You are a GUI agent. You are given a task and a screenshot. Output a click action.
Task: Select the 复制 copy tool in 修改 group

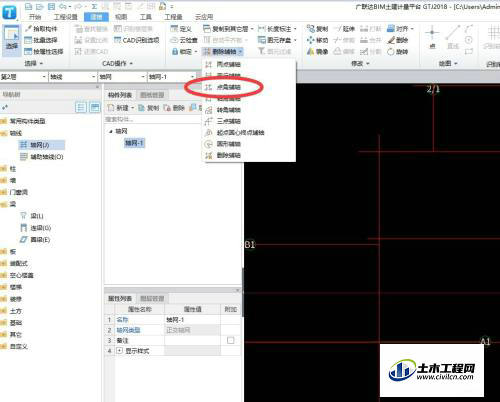click(318, 29)
